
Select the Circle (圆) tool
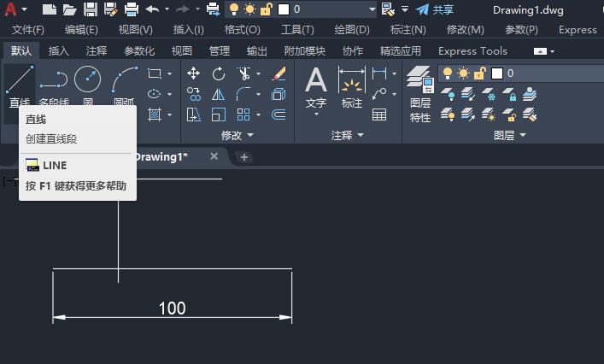87,79
